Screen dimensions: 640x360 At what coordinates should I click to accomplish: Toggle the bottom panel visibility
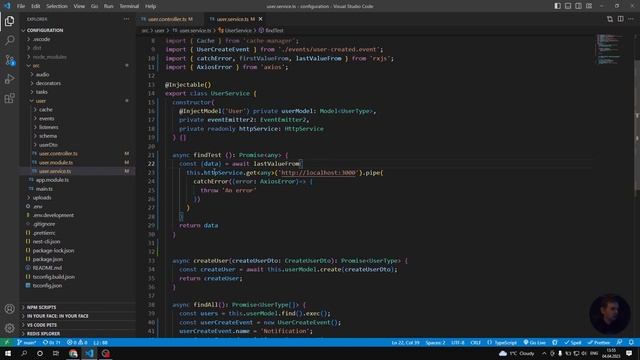[x=568, y=6]
